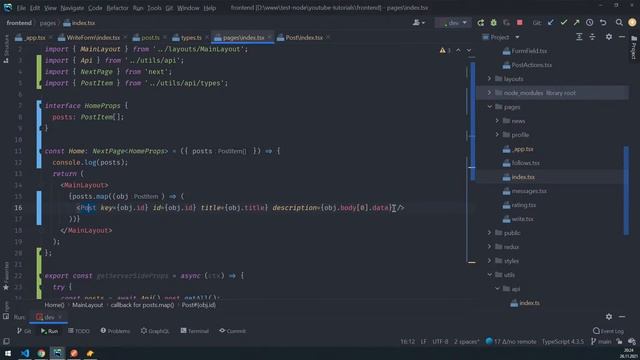Expand the styles folder
Viewport: 640px width, 360px height.
pos(489,260)
